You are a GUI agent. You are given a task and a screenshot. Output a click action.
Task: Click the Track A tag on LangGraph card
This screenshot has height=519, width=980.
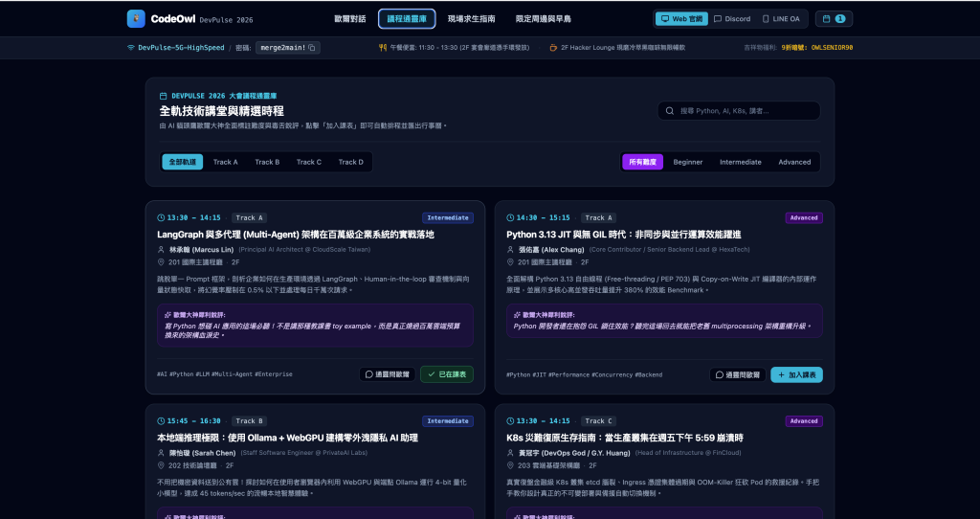coord(250,217)
